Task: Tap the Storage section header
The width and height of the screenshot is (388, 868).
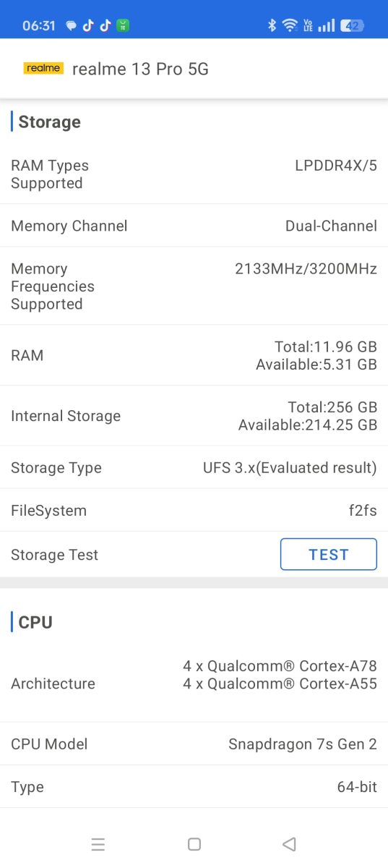Action: pyautogui.click(x=49, y=122)
